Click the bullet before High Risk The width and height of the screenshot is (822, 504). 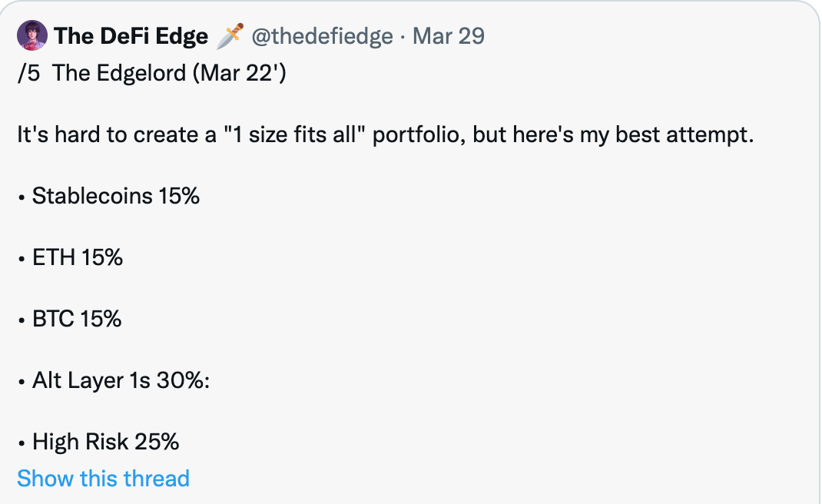point(22,443)
